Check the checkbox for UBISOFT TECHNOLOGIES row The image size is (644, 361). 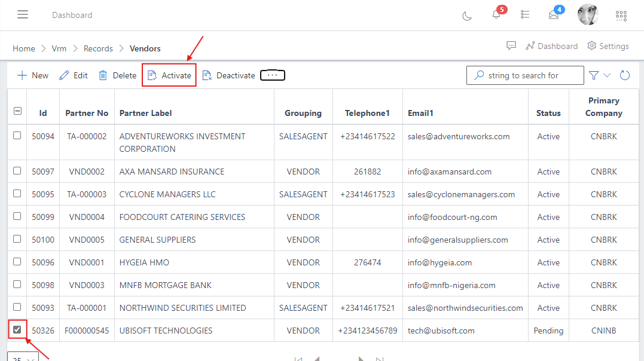tap(17, 329)
